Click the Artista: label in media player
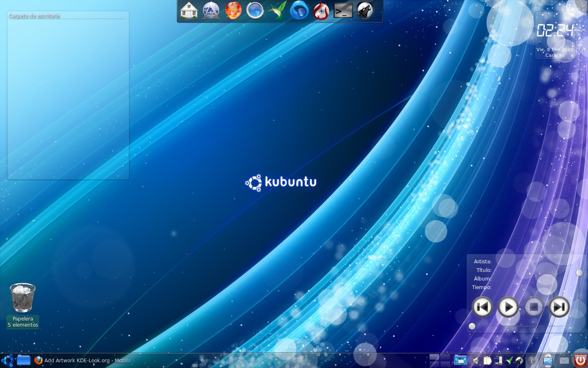This screenshot has width=588, height=368. [x=483, y=262]
